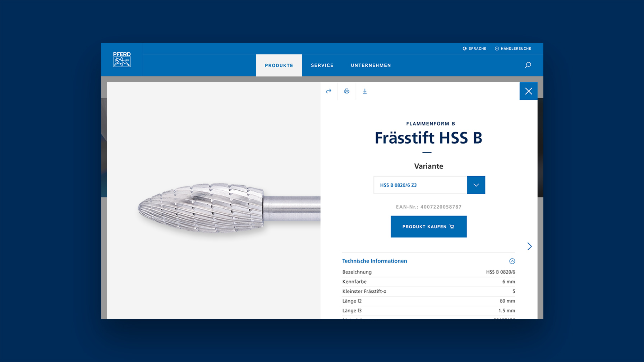
Task: Open the Variante dropdown arrow
Action: click(x=476, y=185)
